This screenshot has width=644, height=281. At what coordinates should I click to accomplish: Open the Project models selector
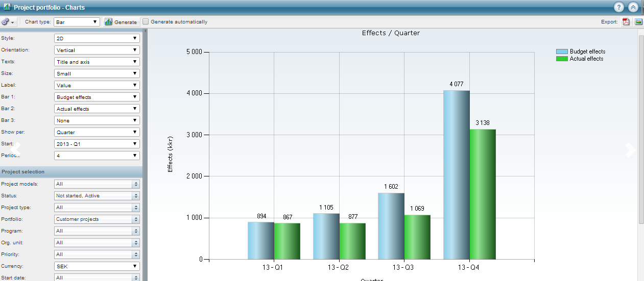click(97, 184)
